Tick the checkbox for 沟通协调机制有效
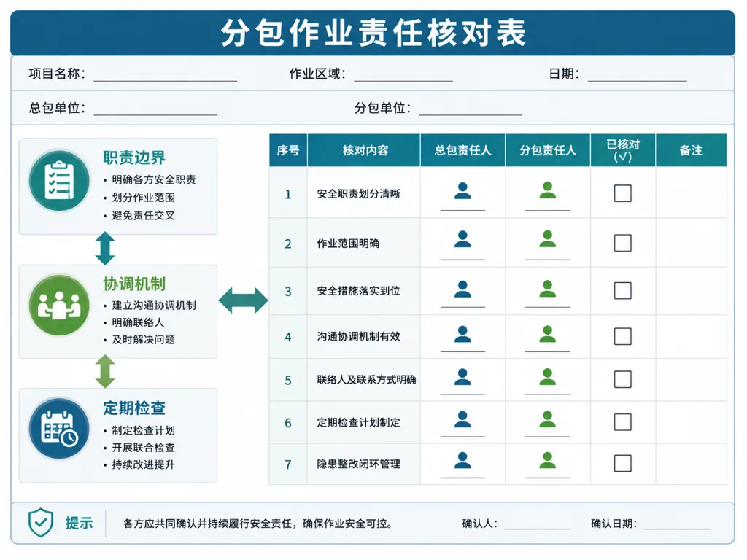747x560 pixels. (x=623, y=336)
